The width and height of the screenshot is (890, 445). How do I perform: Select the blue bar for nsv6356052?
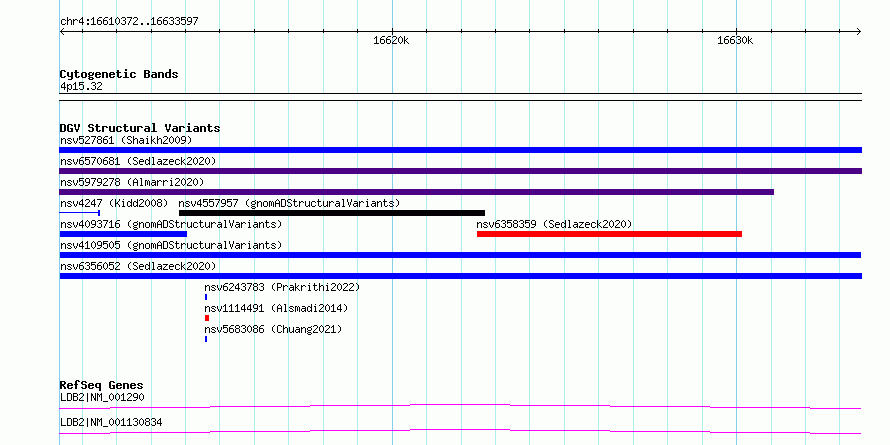pyautogui.click(x=460, y=276)
